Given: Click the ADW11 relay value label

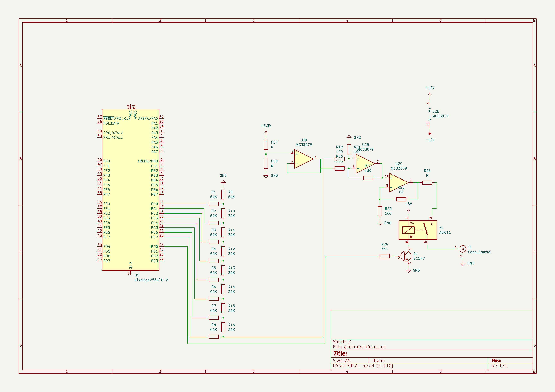Looking at the screenshot, I should coord(445,233).
